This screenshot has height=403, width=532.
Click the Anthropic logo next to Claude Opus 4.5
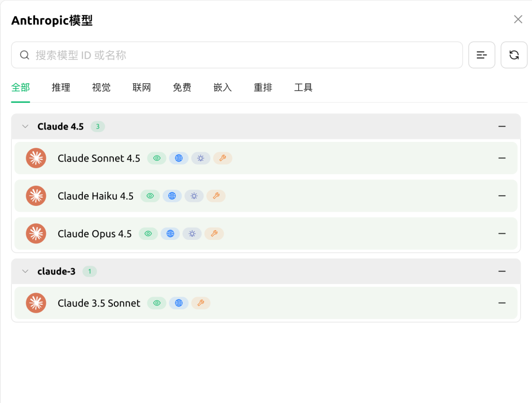point(35,234)
